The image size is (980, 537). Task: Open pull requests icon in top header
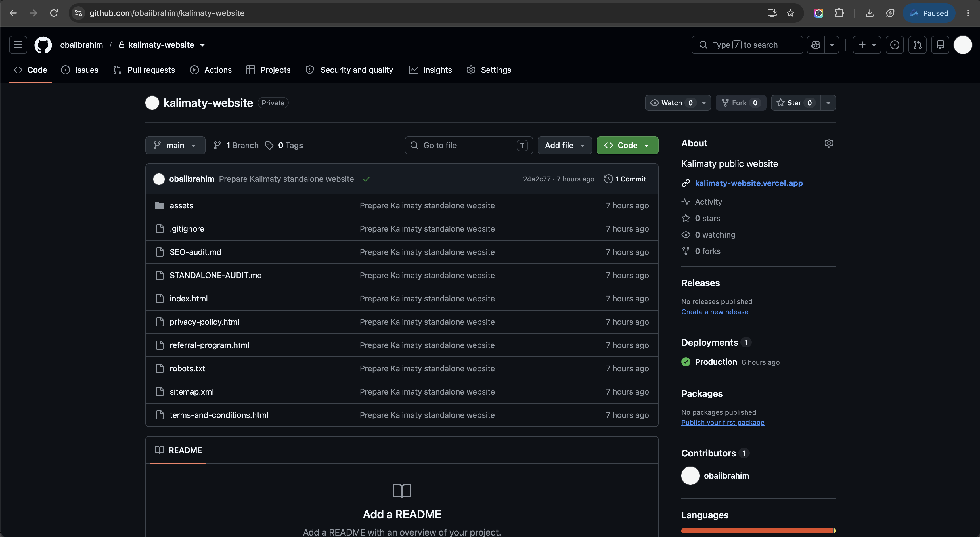pyautogui.click(x=917, y=45)
